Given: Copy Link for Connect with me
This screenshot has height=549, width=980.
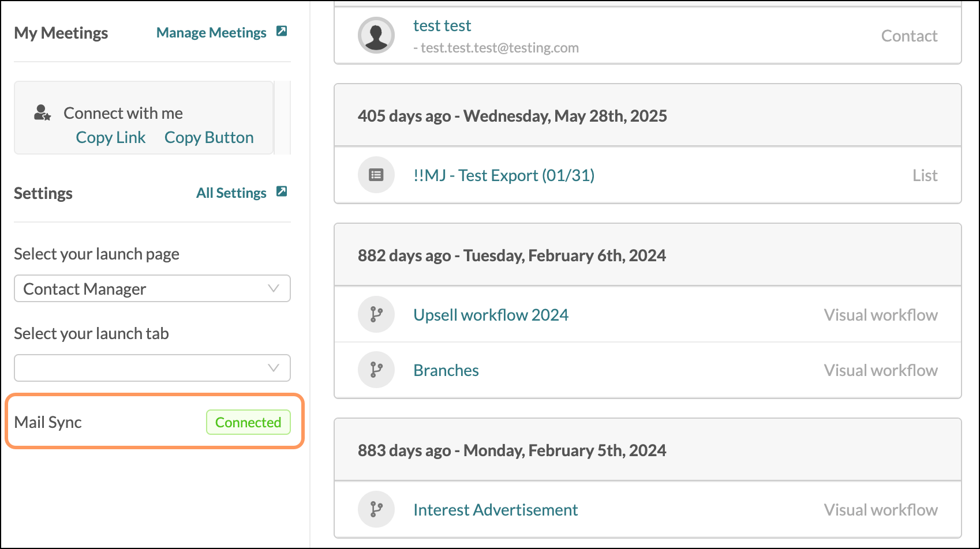Looking at the screenshot, I should [x=111, y=137].
